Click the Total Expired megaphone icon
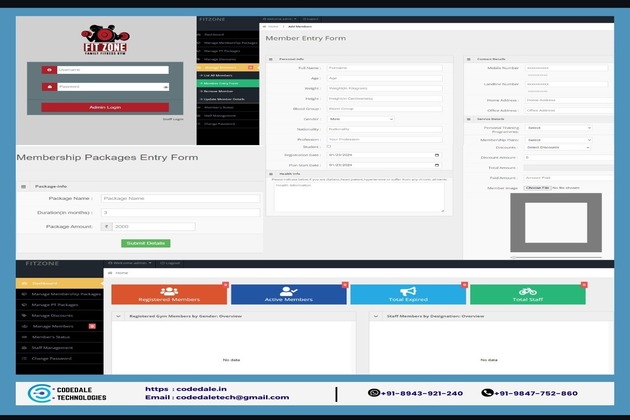Image resolution: width=630 pixels, height=420 pixels. (408, 291)
